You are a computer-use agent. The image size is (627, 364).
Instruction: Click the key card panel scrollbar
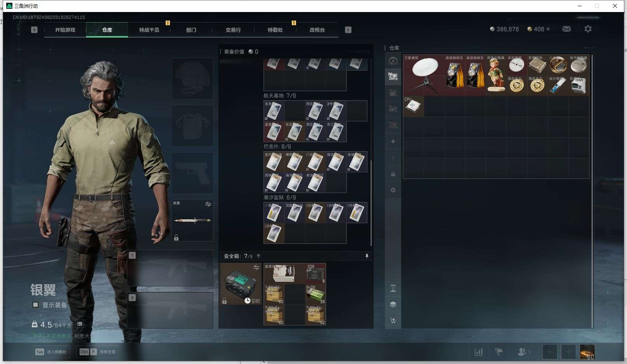[371, 203]
